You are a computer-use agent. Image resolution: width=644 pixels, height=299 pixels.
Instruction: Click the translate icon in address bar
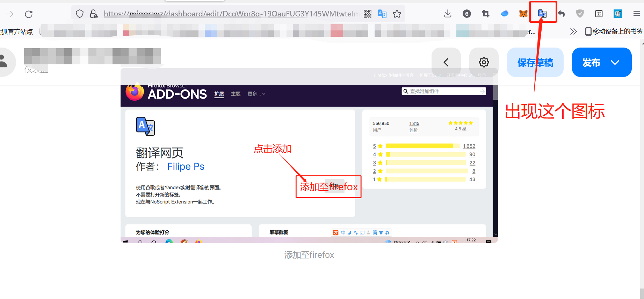point(382,14)
